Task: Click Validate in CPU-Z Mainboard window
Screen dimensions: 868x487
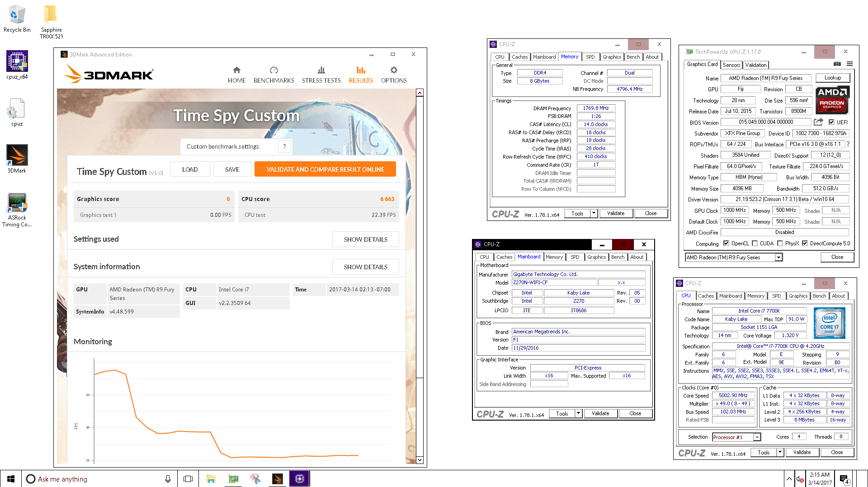Action: [600, 413]
